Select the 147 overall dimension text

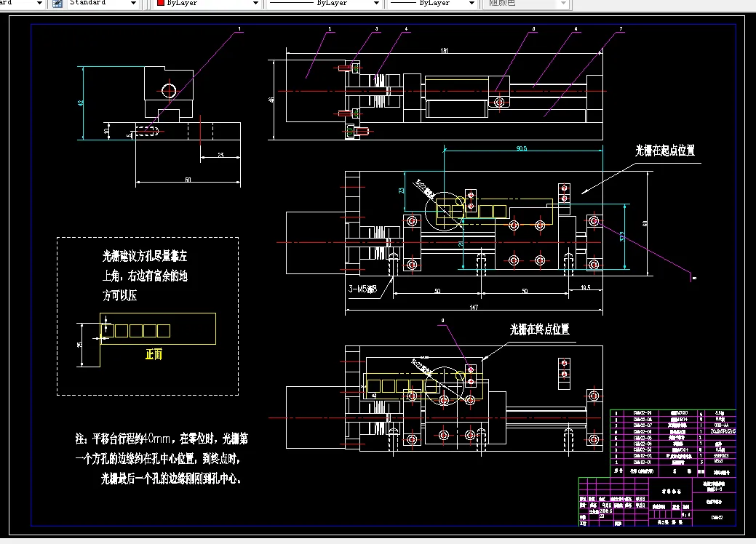pos(474,307)
